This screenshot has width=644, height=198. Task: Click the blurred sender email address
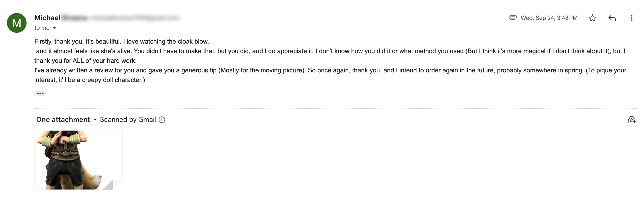tap(135, 18)
